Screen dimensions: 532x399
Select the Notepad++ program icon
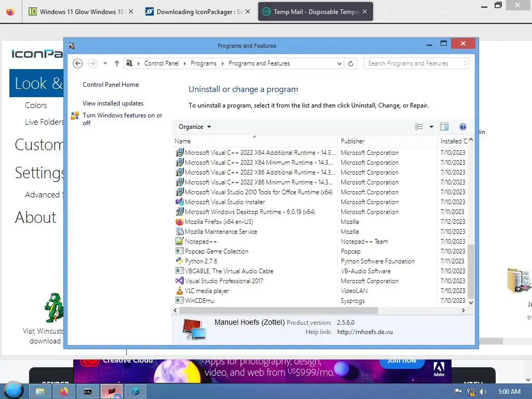pyautogui.click(x=179, y=242)
